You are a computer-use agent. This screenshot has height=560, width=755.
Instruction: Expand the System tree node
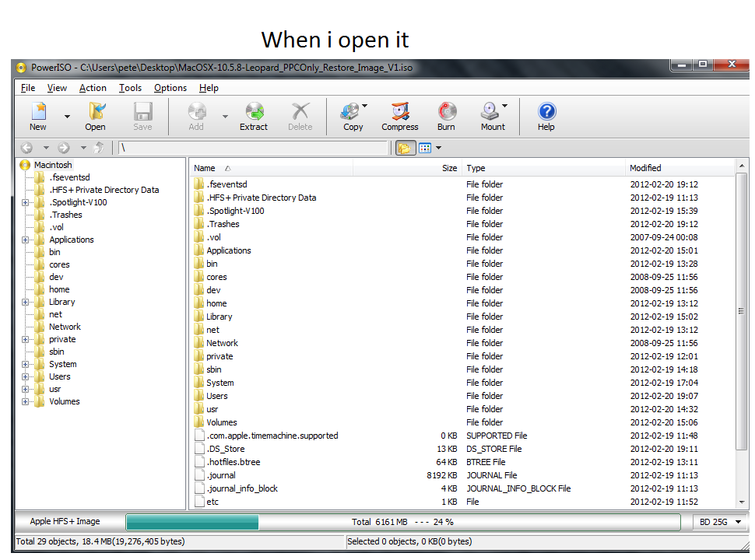tap(25, 364)
